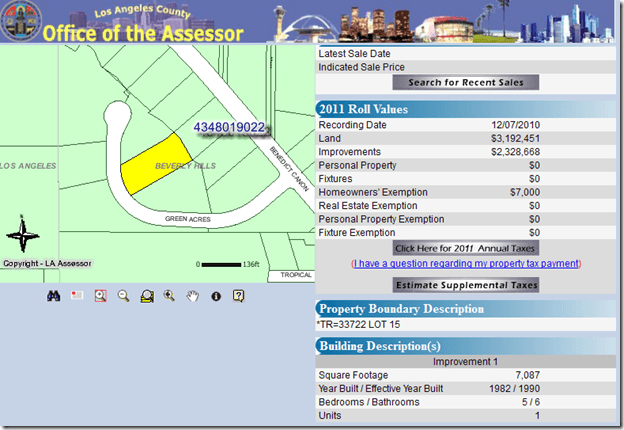Select the zoom-in box tool
Screen dimensions: 624x430
[x=100, y=296]
